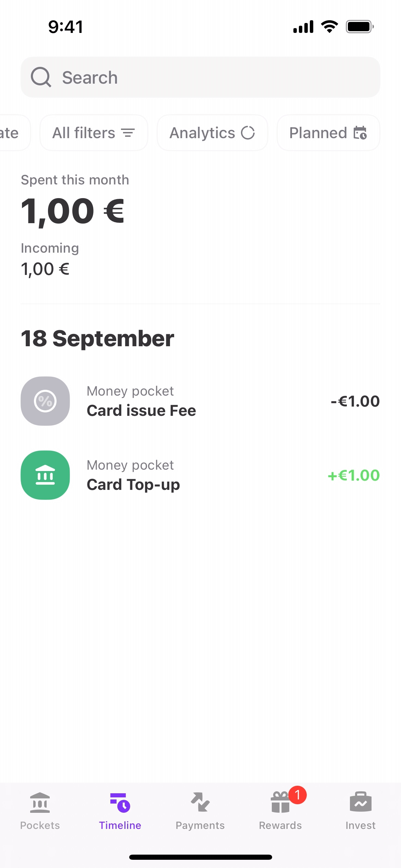This screenshot has height=868, width=401.
Task: Tap the -€1.00 amount
Action: pyautogui.click(x=355, y=401)
